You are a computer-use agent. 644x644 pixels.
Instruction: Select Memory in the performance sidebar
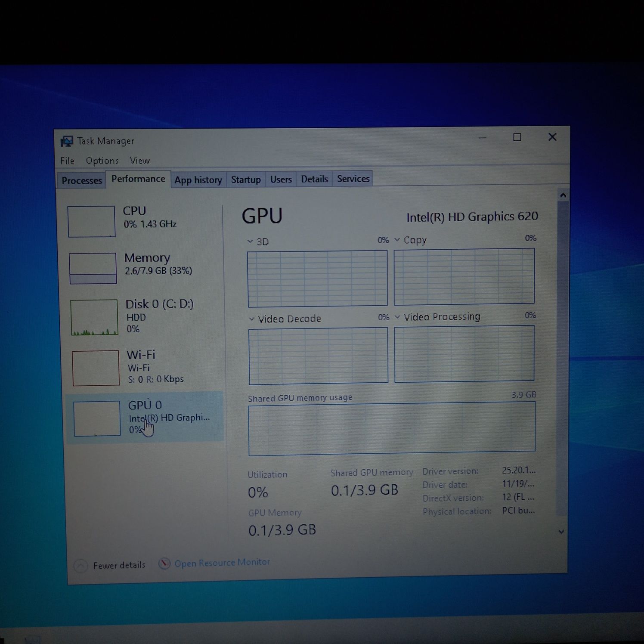(x=145, y=267)
